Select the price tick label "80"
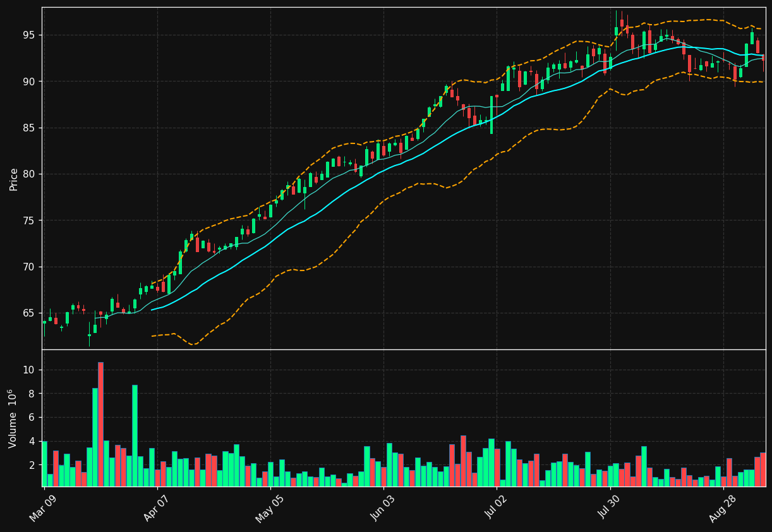772x532 pixels. pyautogui.click(x=30, y=174)
